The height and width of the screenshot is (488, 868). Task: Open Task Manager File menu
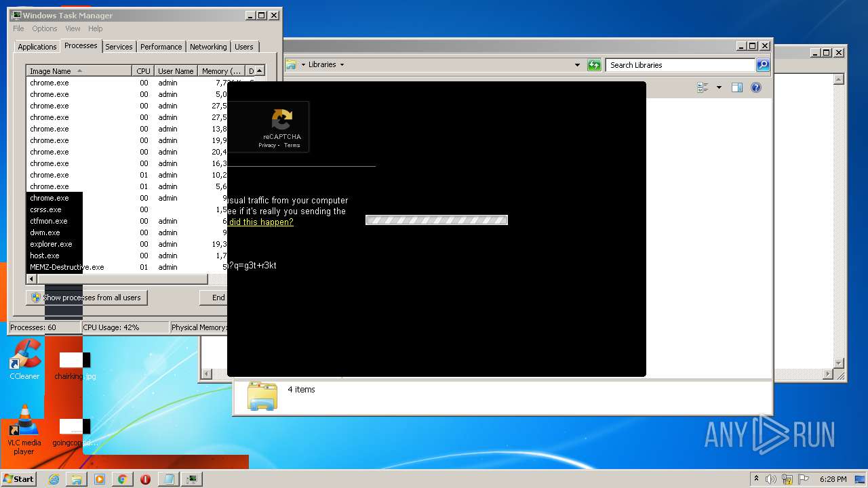click(18, 28)
